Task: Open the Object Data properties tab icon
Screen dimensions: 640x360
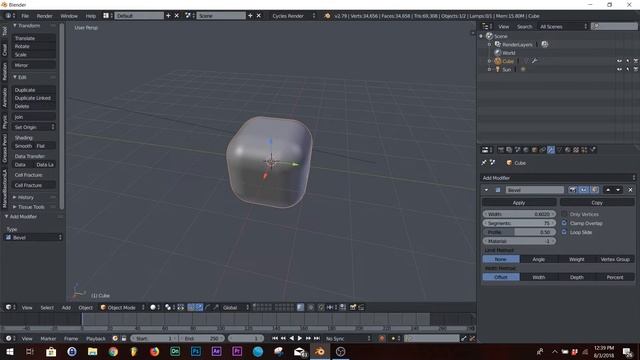Action: pos(560,150)
